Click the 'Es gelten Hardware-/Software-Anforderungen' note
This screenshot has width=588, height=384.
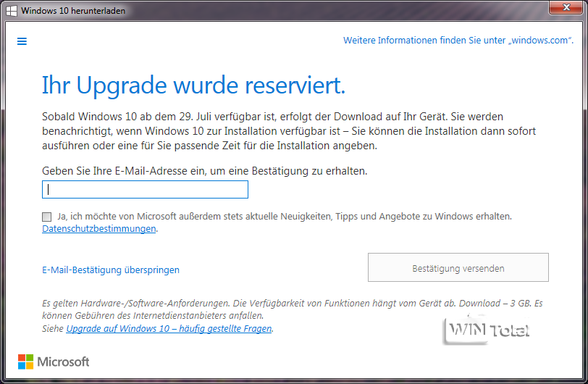tap(292, 309)
